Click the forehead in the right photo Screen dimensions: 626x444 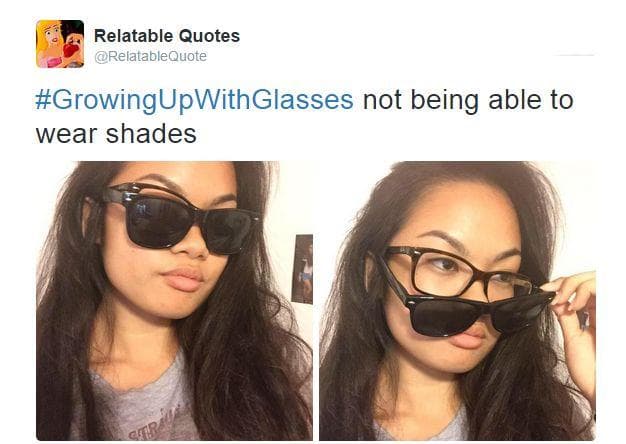coord(459,206)
